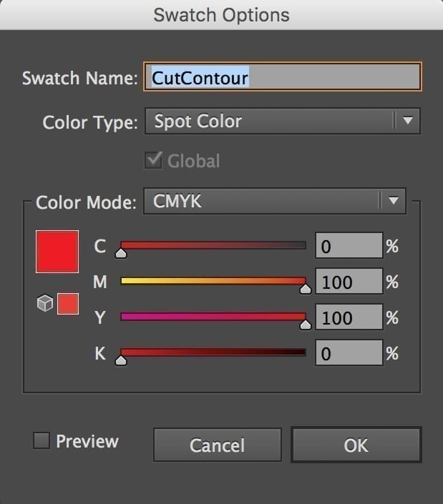Open the Color Type dropdown

(x=272, y=122)
